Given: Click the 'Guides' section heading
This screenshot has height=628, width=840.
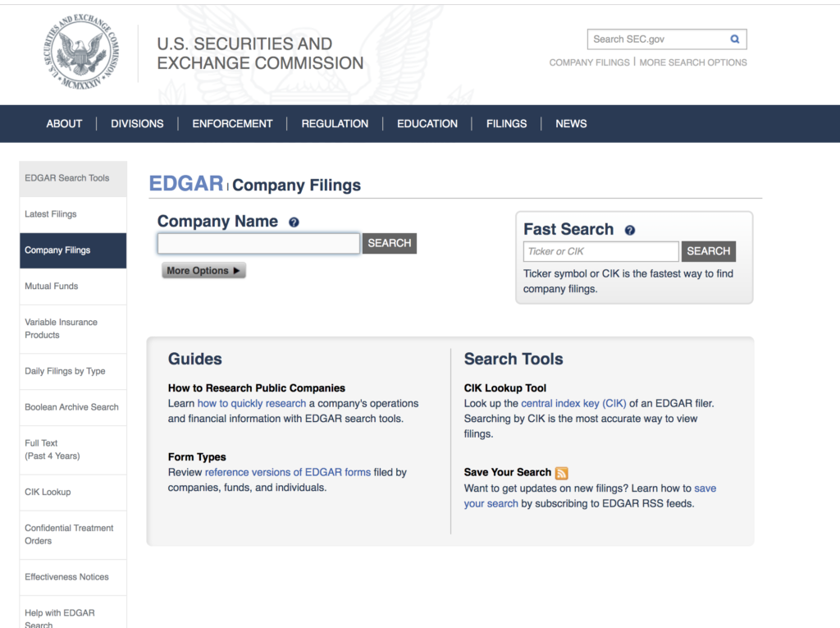Looking at the screenshot, I should click(195, 359).
